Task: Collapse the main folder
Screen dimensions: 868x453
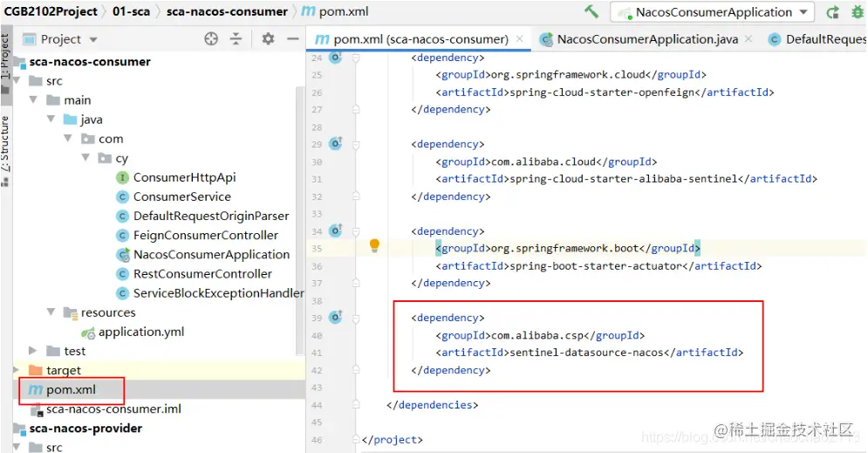Action: tap(33, 100)
